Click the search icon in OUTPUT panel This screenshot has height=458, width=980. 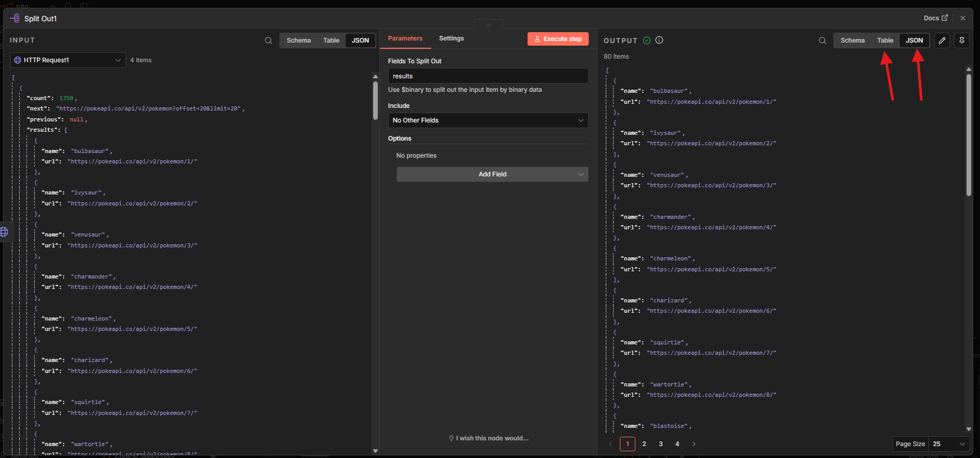(822, 40)
